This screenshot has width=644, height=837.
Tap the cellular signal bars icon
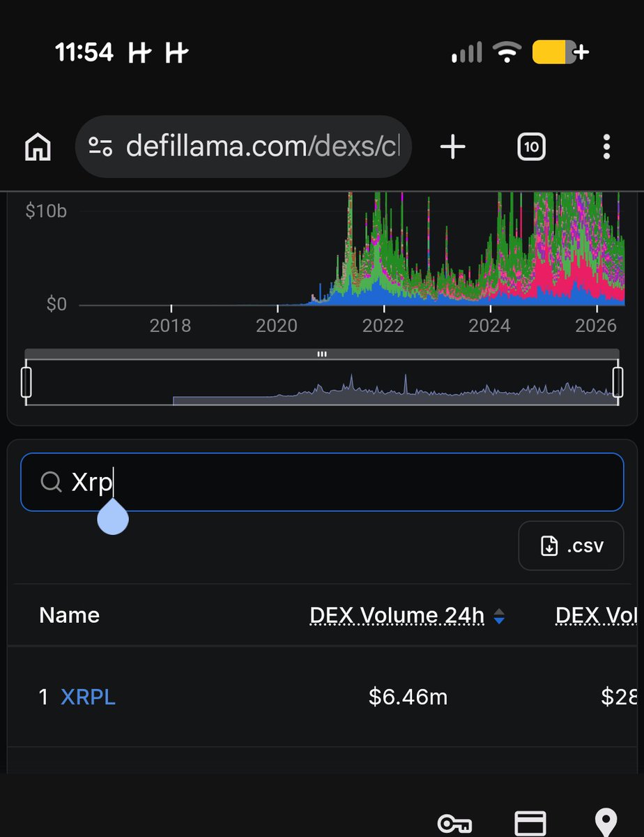pyautogui.click(x=467, y=52)
